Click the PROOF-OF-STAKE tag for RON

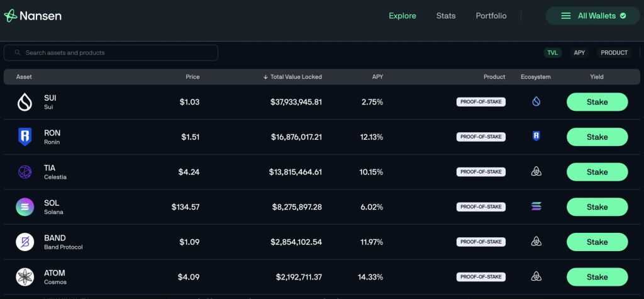click(x=481, y=137)
